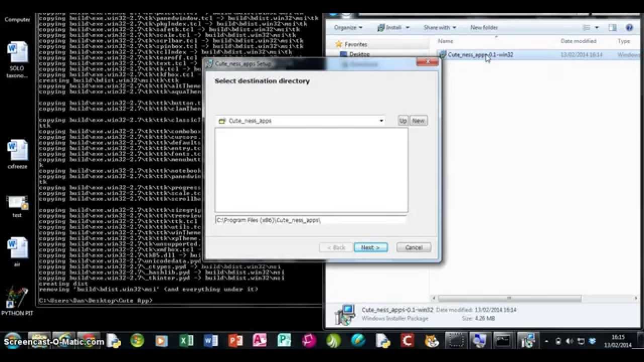Click the installer package icon in details pane
The image size is (644, 362).
coord(346,315)
